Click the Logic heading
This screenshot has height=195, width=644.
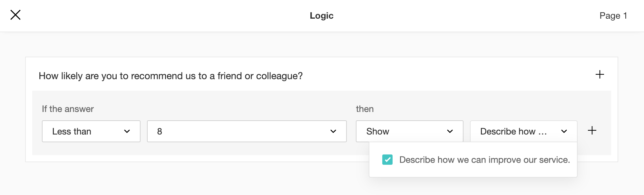321,16
